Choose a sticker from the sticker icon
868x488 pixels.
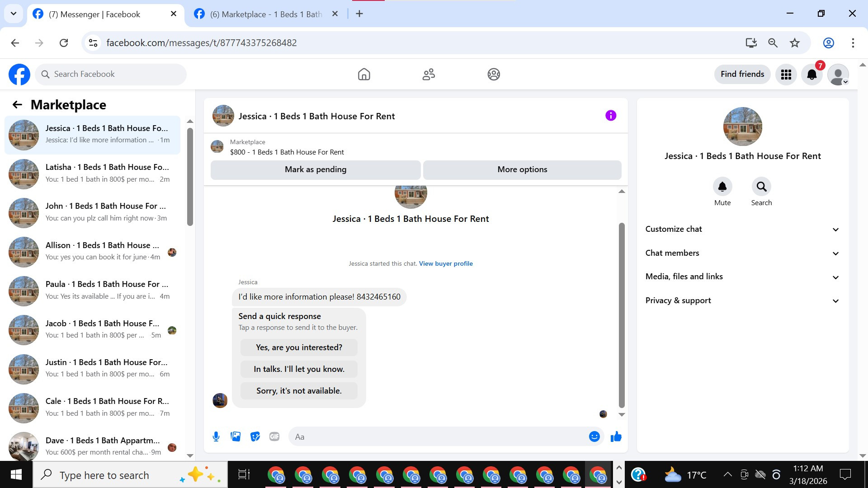255,436
